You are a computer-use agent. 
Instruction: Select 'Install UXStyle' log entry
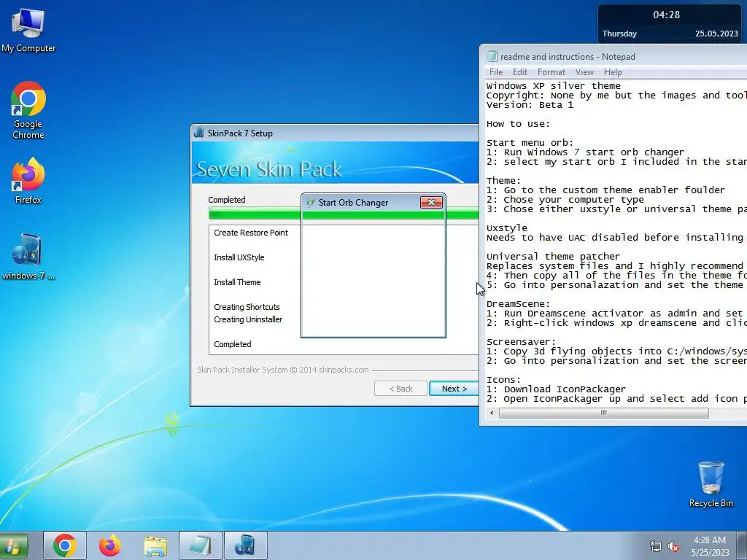pos(239,257)
